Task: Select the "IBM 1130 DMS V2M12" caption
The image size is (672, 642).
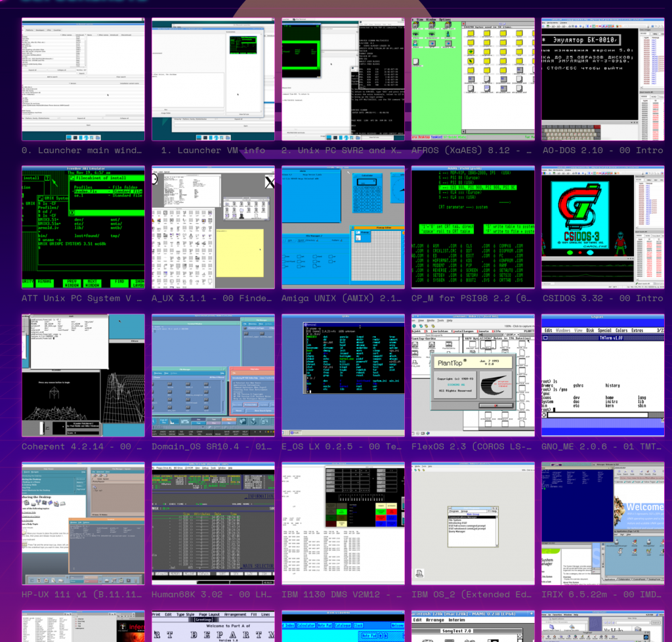Action: [x=331, y=595]
